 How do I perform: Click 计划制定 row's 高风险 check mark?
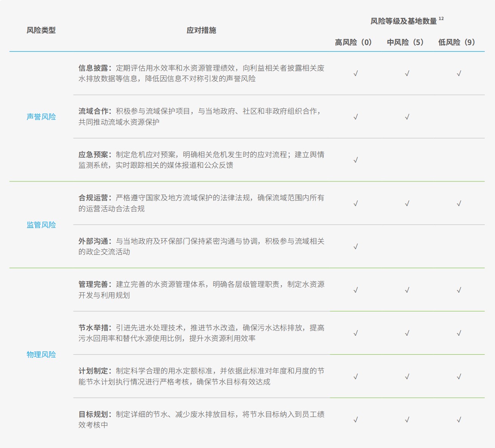point(355,377)
